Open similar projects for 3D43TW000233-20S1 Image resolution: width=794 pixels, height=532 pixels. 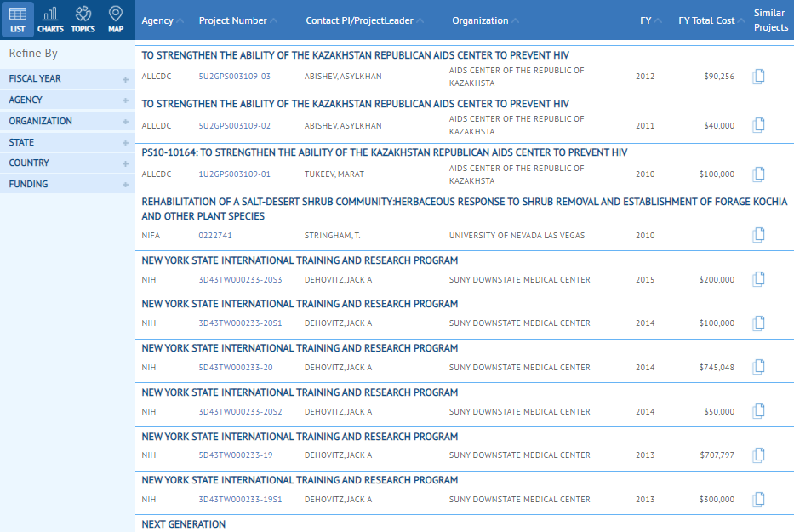click(758, 323)
